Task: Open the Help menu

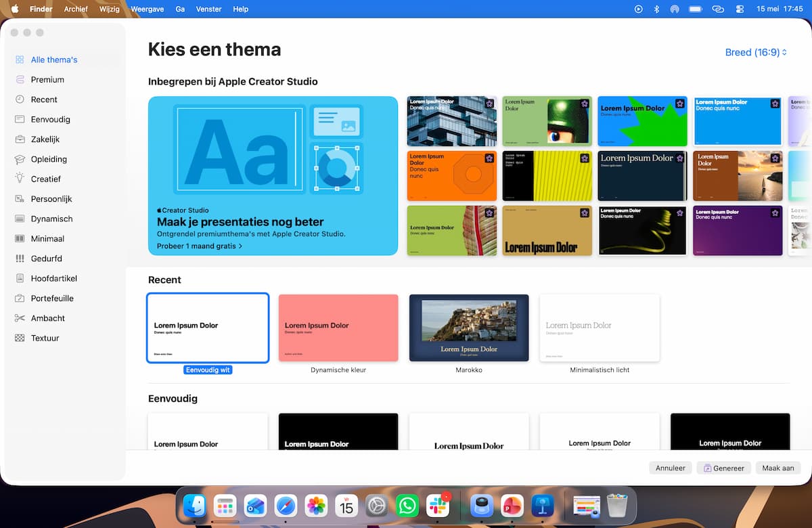Action: coord(240,9)
